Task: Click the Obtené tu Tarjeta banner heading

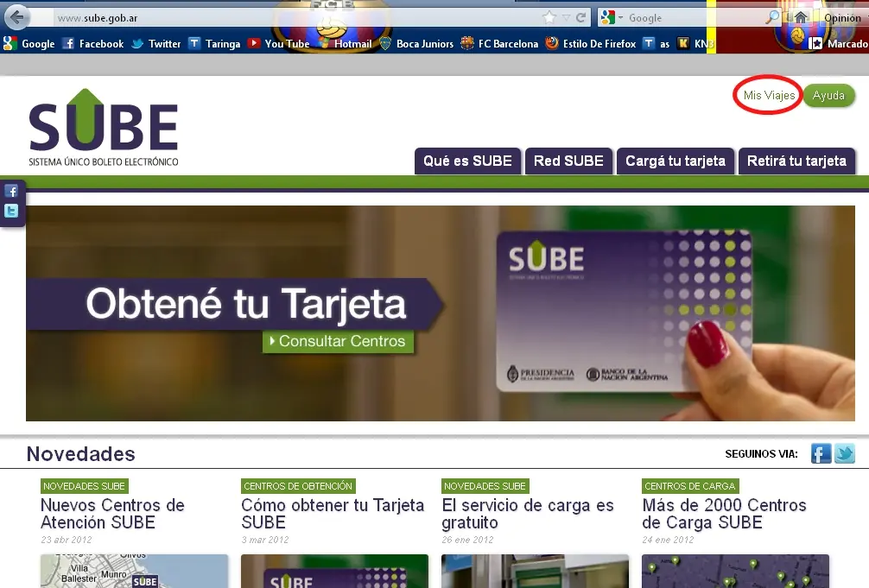Action: (x=245, y=304)
